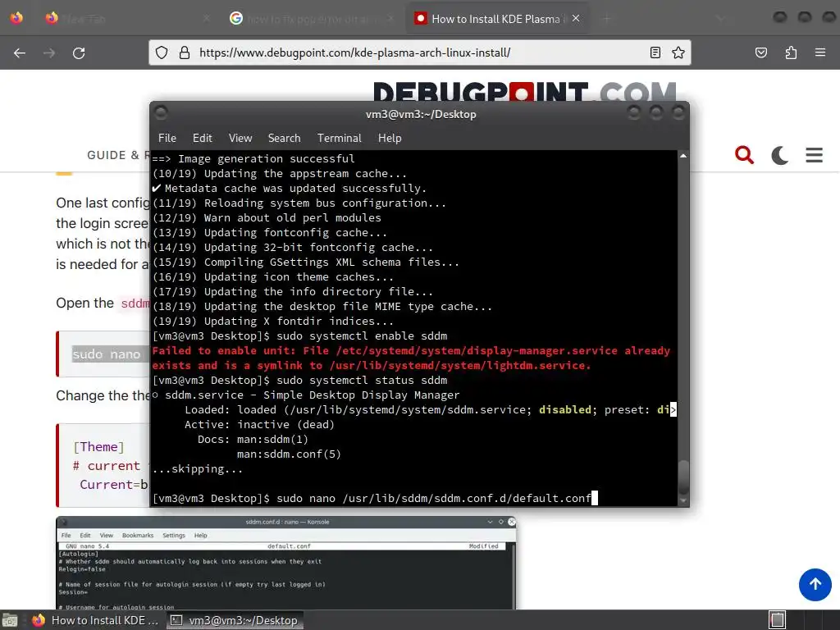840x630 pixels.
Task: Click the system tray panel icon
Action: 777,620
